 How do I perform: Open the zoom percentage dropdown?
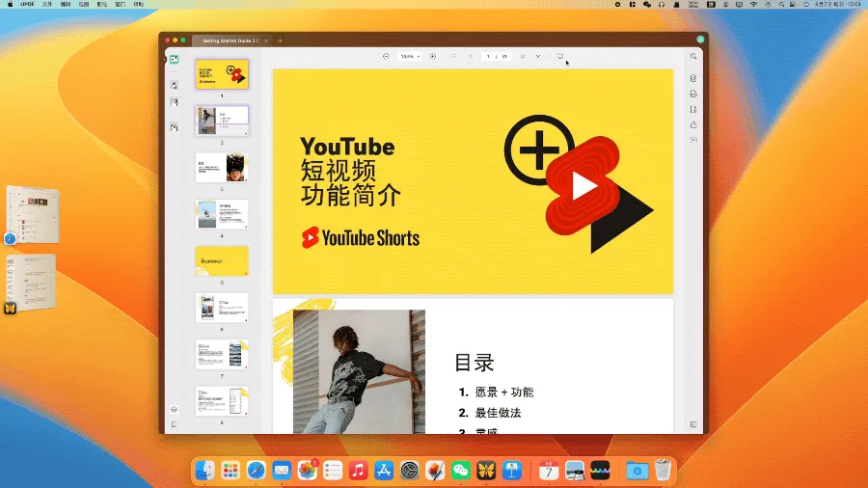pos(410,57)
